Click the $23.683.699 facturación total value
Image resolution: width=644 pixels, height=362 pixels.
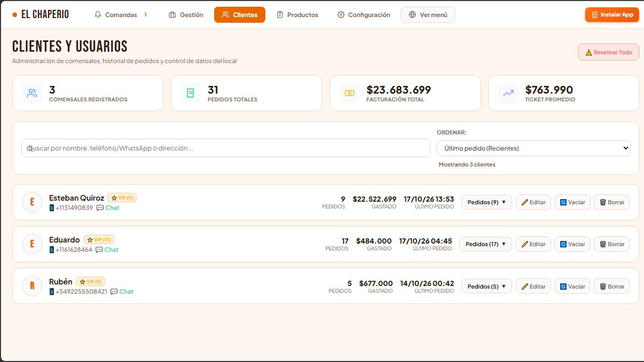[x=399, y=90]
